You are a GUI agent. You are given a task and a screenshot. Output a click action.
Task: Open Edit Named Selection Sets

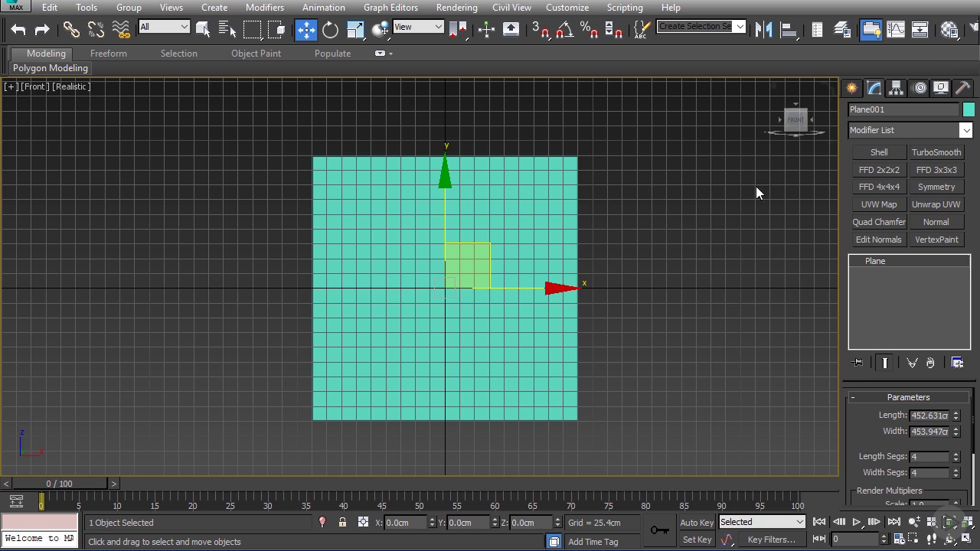pos(642,30)
